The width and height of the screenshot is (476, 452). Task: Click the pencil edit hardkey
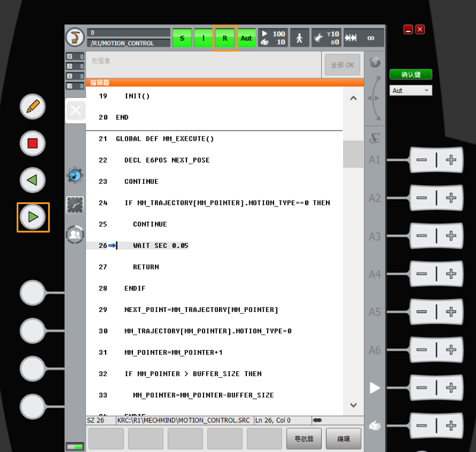[x=33, y=107]
